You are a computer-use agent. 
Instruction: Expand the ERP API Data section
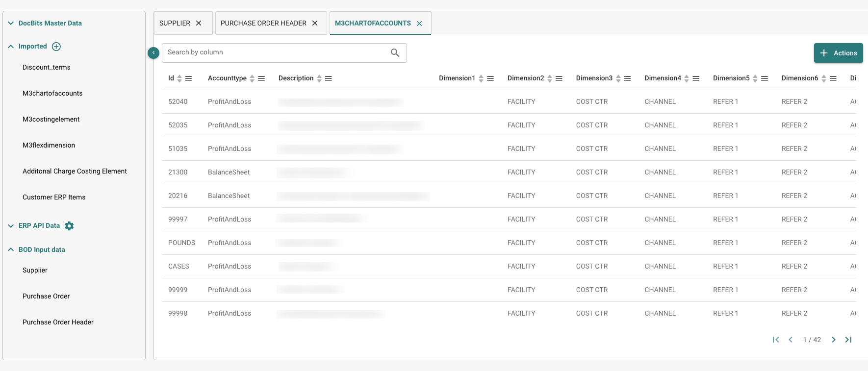tap(11, 226)
